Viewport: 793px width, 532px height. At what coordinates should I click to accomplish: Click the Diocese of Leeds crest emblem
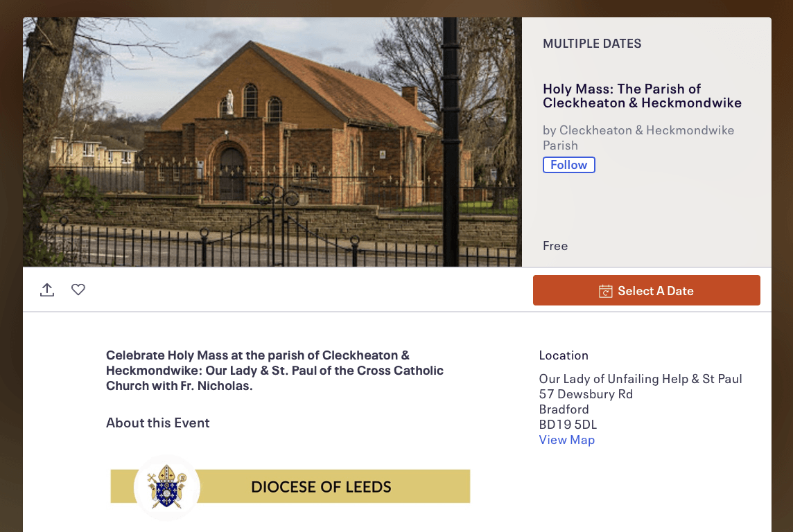166,486
